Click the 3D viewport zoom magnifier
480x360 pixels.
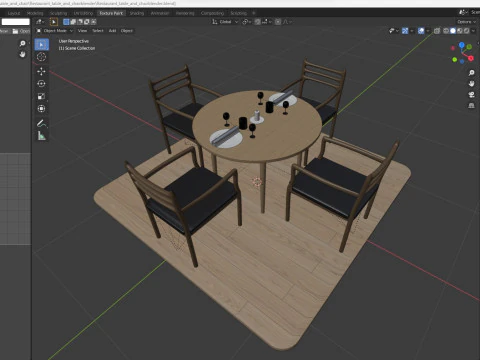[x=471, y=73]
